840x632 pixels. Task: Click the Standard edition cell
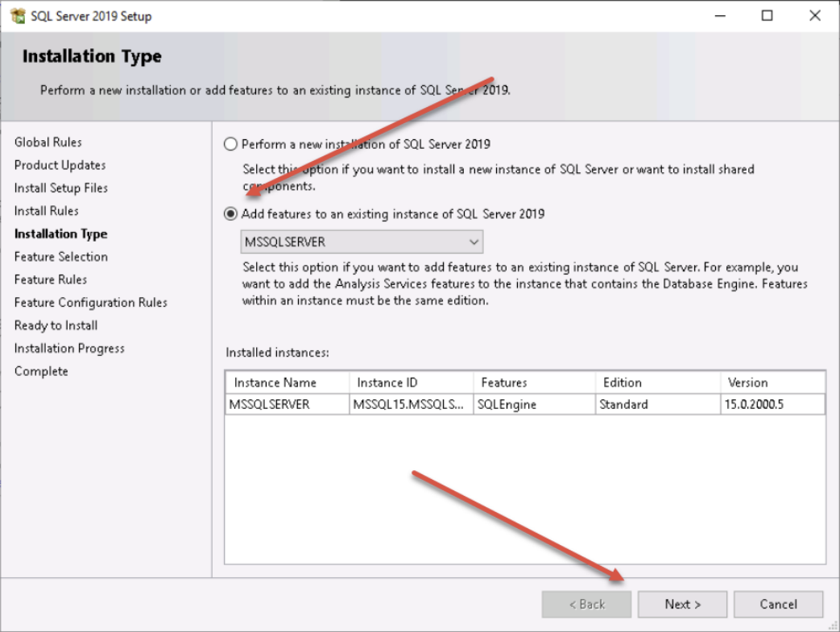(x=658, y=404)
